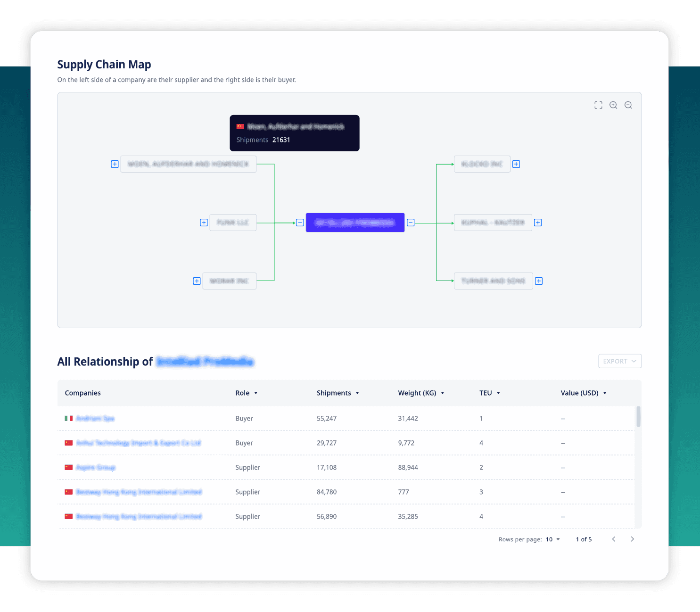Sort table by Role column
This screenshot has height=612, width=700.
pyautogui.click(x=247, y=393)
